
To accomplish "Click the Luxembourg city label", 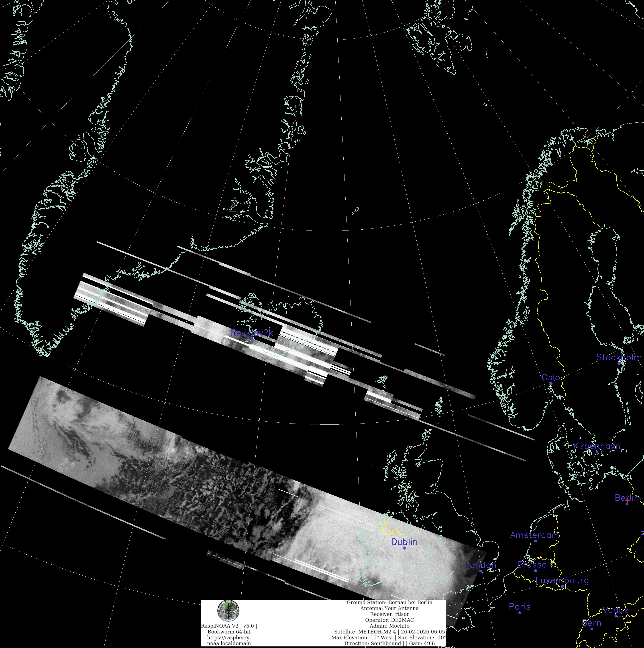I will click(x=562, y=580).
